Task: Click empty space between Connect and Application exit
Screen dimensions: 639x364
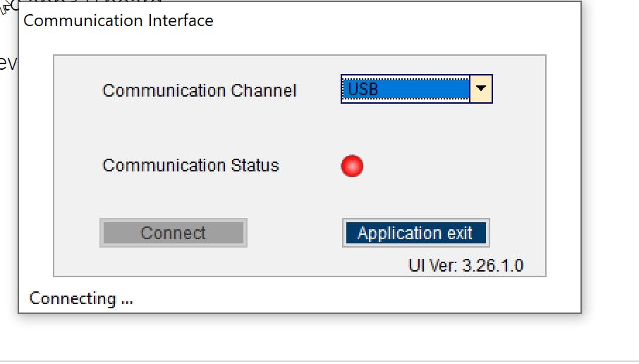Action: (x=294, y=233)
